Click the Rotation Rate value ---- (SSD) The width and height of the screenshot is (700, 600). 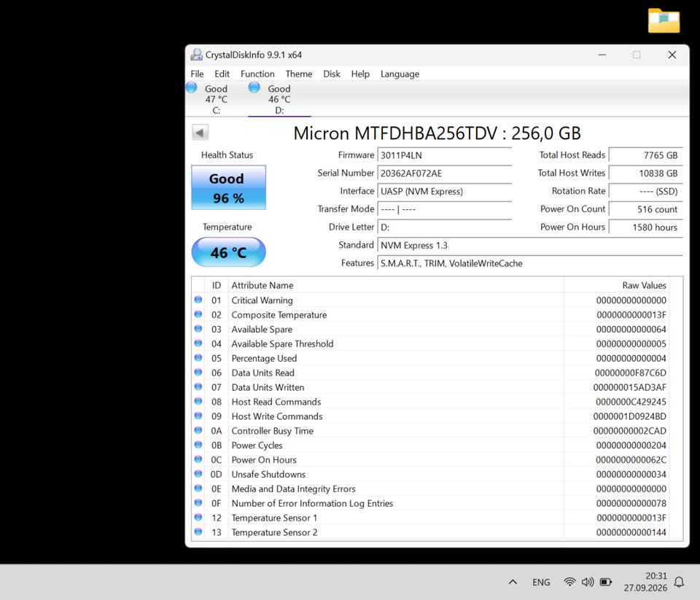click(x=645, y=191)
